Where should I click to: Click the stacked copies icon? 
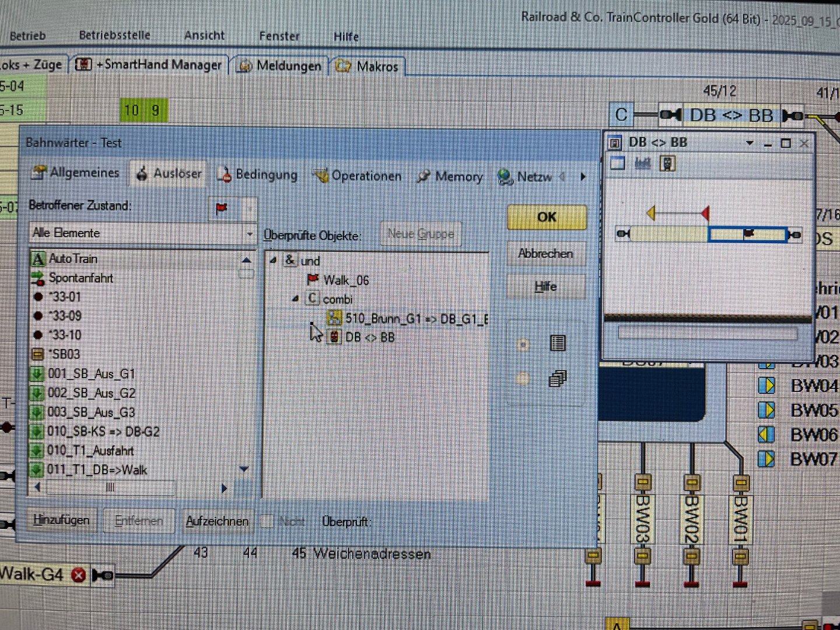click(558, 379)
